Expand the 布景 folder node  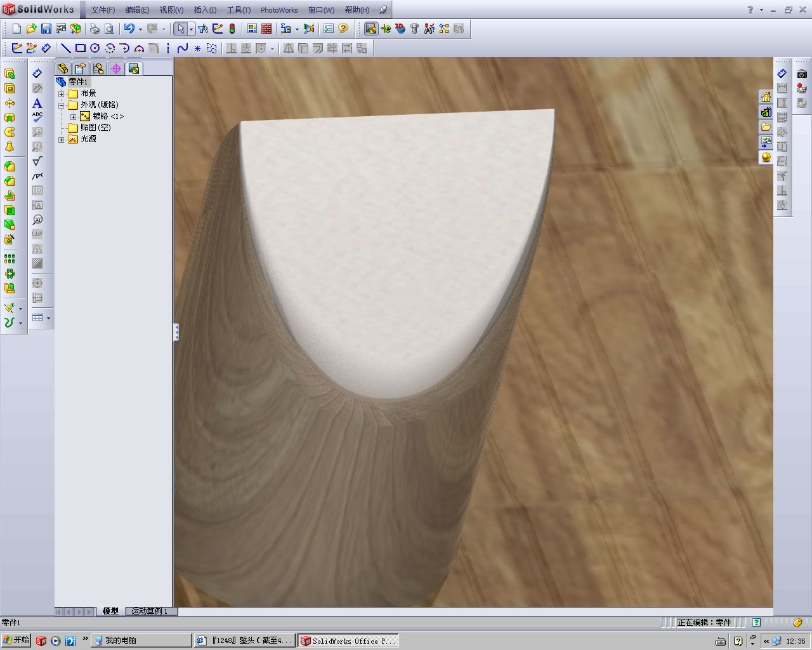tap(62, 94)
